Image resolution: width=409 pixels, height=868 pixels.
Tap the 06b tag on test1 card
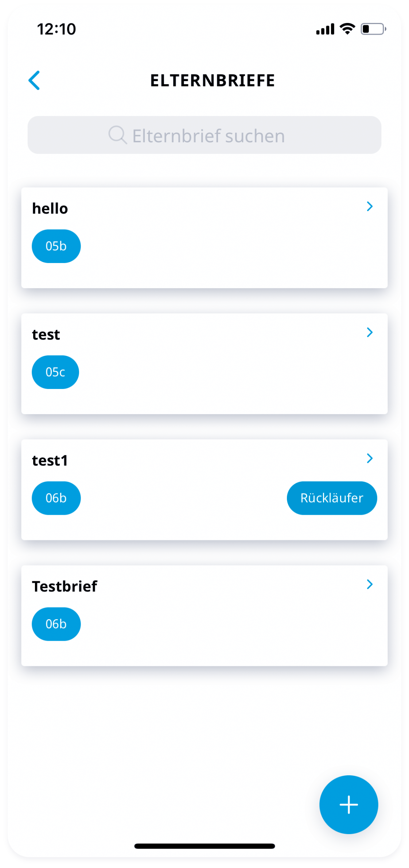pos(56,498)
